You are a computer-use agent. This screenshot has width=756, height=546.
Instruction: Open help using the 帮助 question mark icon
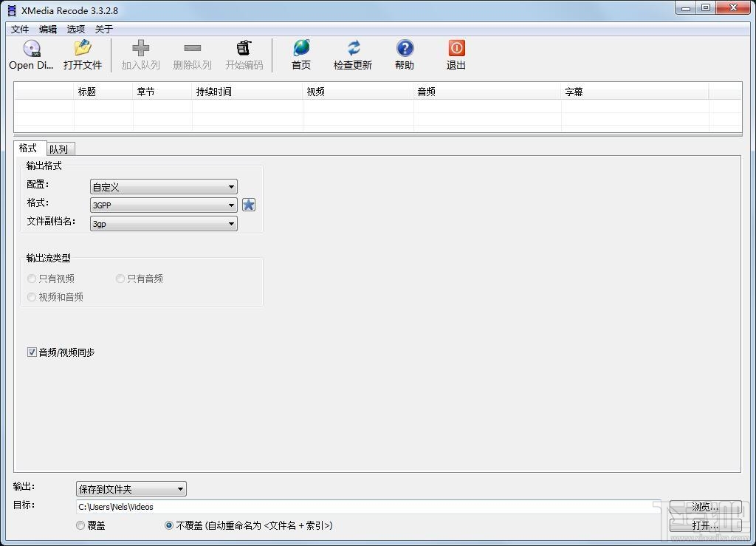404,53
